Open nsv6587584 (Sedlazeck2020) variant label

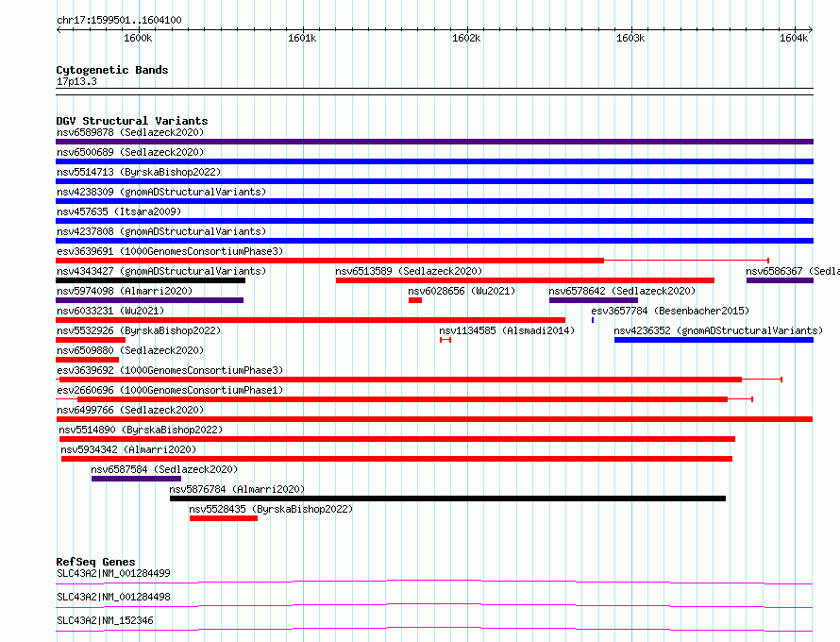click(164, 469)
